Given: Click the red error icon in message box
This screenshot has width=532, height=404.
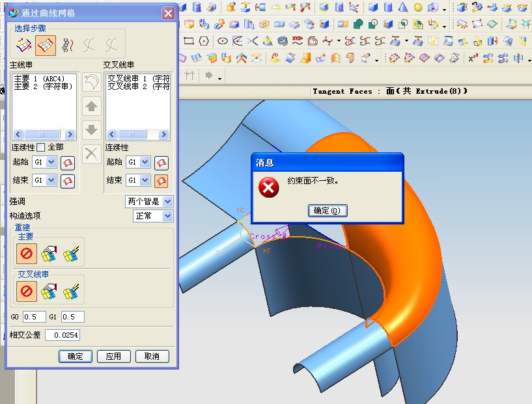Looking at the screenshot, I should (268, 187).
